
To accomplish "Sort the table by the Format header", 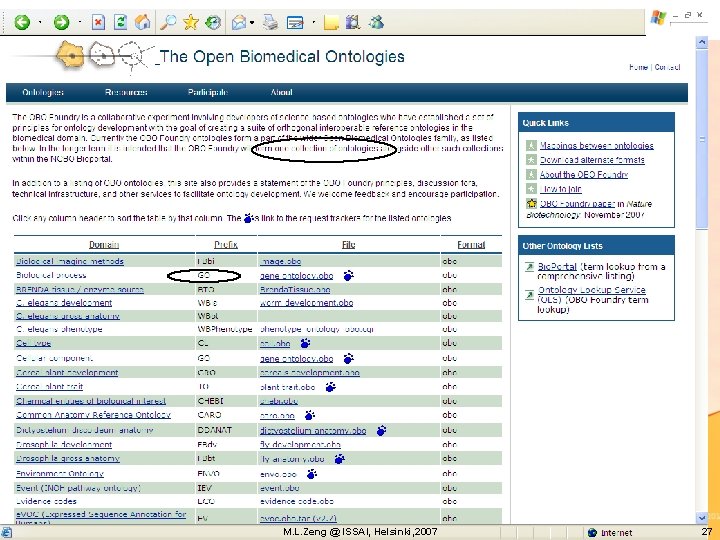I will coord(471,245).
